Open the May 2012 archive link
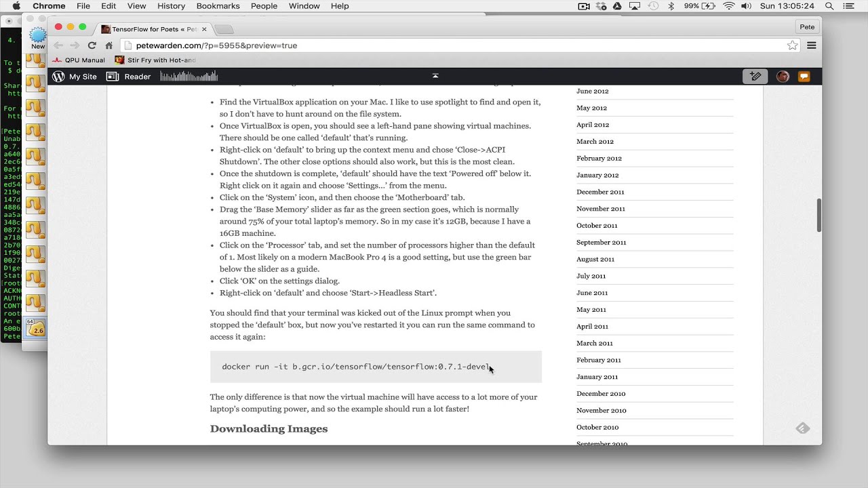This screenshot has height=488, width=868. point(591,108)
